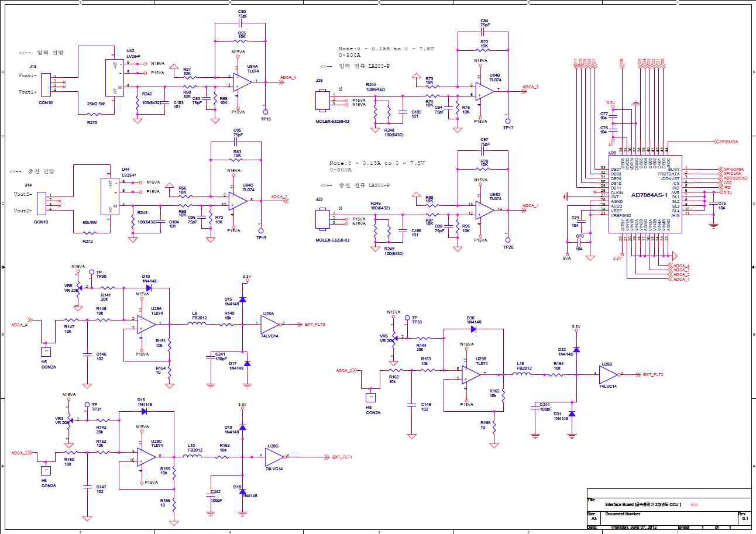Select test point TP15 circle

[x=266, y=112]
